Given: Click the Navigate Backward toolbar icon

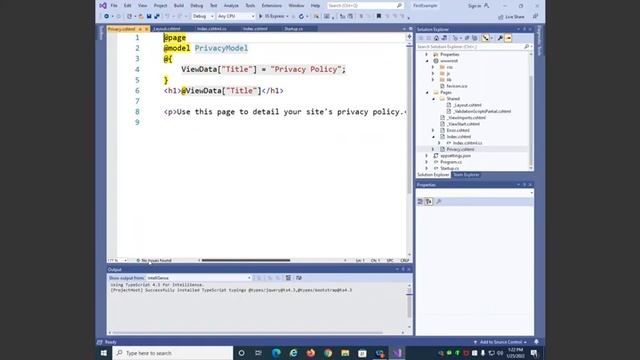Looking at the screenshot, I should pos(106,16).
